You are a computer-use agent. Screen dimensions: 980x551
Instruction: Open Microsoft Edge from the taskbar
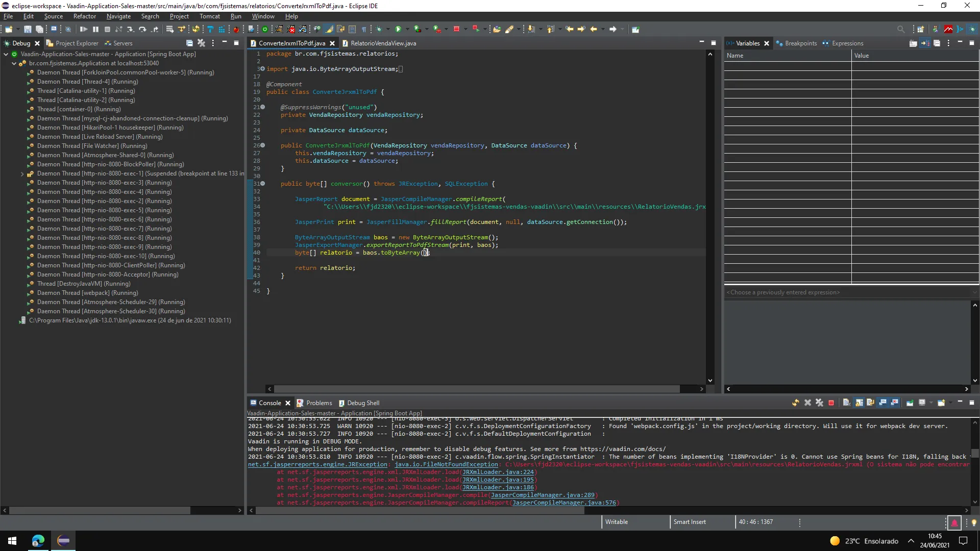coord(38,541)
